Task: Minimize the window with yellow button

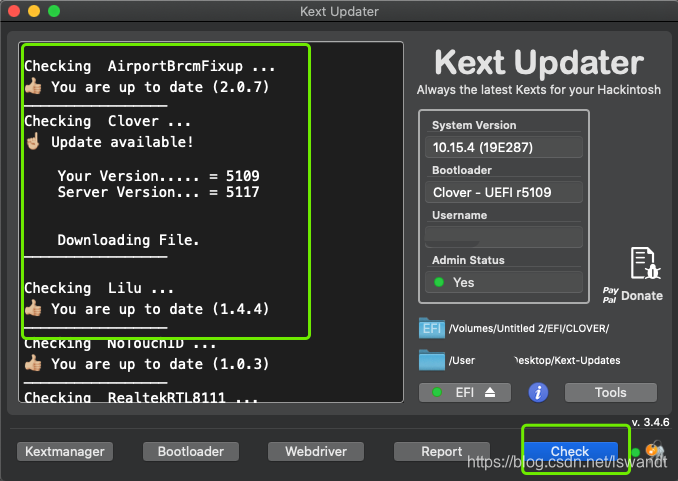Action: (34, 11)
